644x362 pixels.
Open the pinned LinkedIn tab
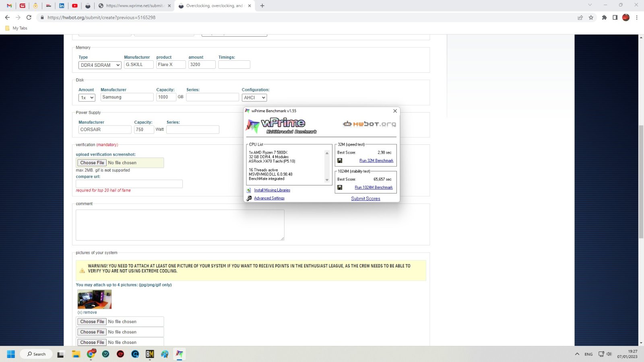point(62,6)
